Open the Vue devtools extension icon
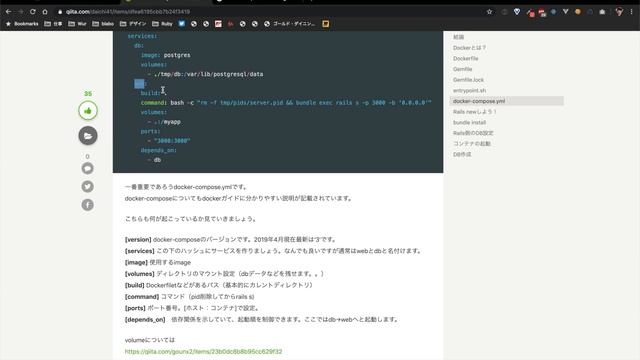The width and height of the screenshot is (640, 360). (566, 12)
